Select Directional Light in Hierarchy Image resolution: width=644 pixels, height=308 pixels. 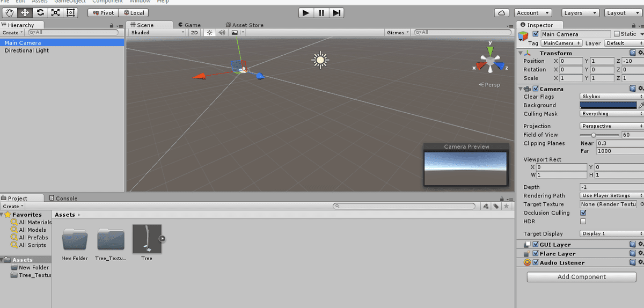click(27, 50)
